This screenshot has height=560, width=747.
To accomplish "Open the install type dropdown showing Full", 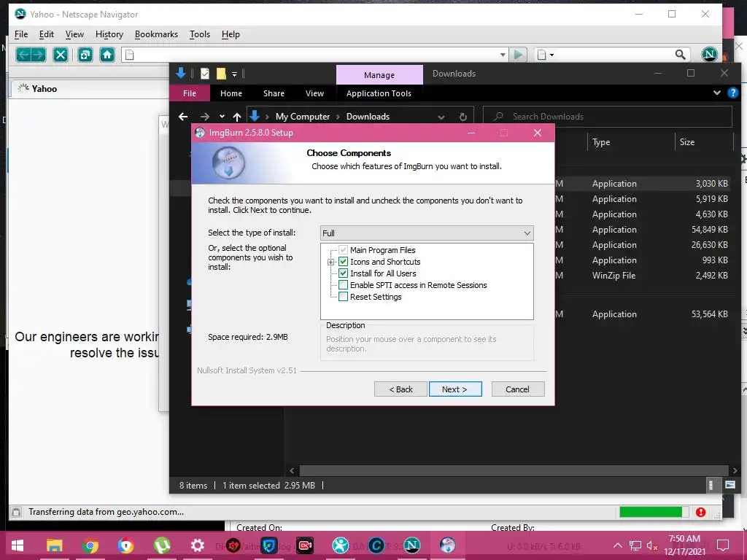I will tap(427, 233).
